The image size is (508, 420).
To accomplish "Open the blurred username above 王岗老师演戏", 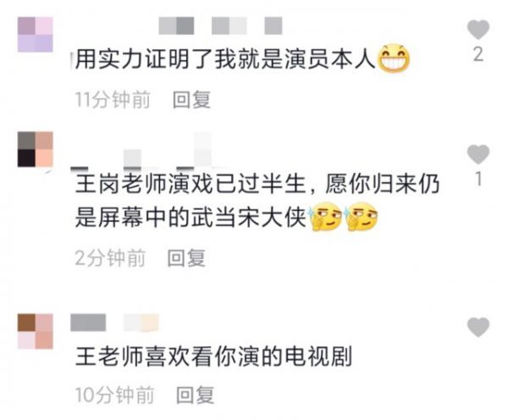I will 141,152.
